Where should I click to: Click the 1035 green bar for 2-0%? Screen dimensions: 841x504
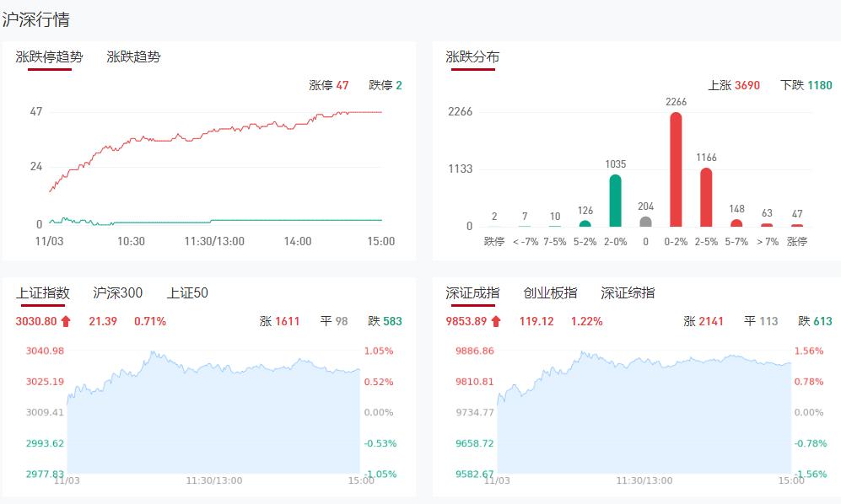(x=615, y=201)
